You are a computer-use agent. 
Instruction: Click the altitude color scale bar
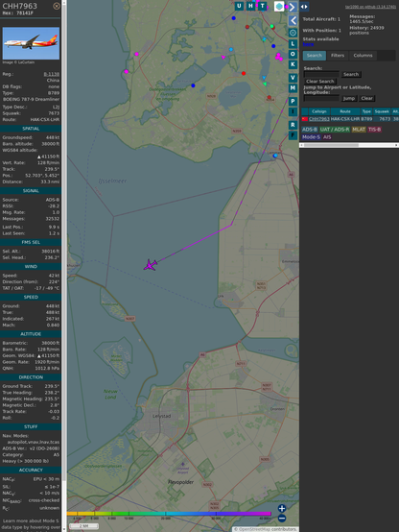[169, 514]
